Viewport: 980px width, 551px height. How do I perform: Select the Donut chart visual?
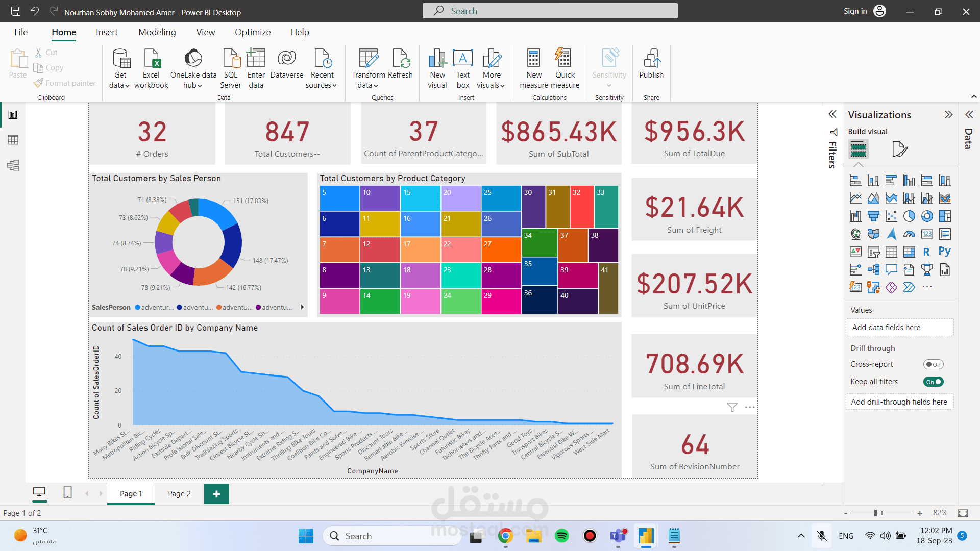click(927, 216)
